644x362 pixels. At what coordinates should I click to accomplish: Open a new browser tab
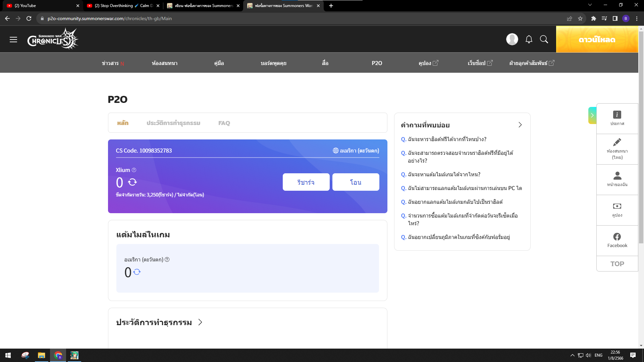(x=331, y=6)
